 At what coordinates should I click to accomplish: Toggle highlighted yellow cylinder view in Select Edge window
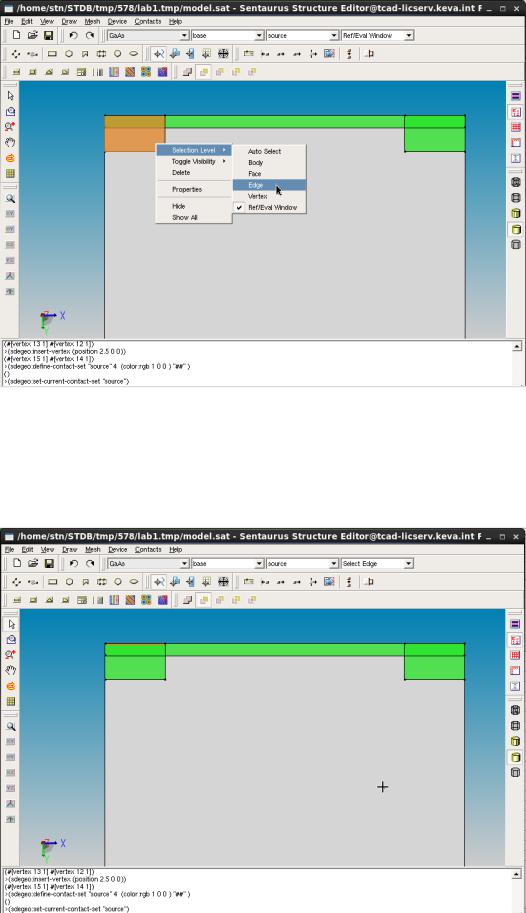(x=516, y=757)
